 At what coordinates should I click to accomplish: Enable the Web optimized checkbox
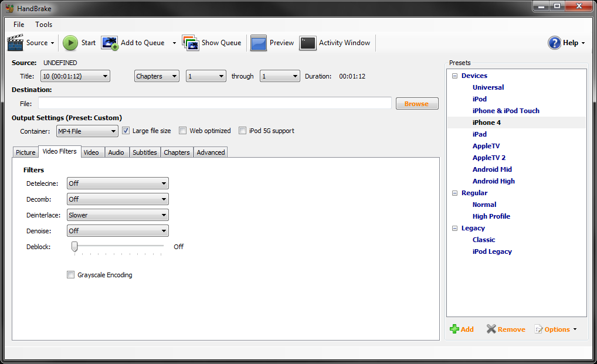tap(183, 131)
